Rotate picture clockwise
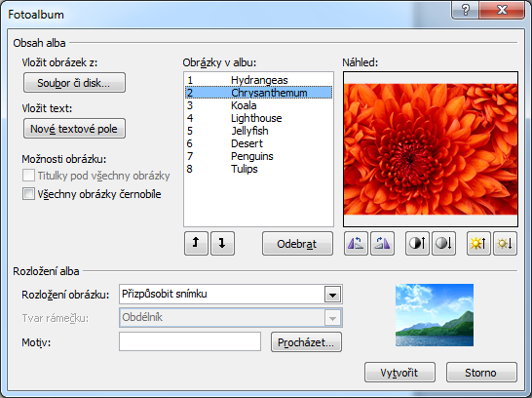Image resolution: width=532 pixels, height=398 pixels. 382,243
